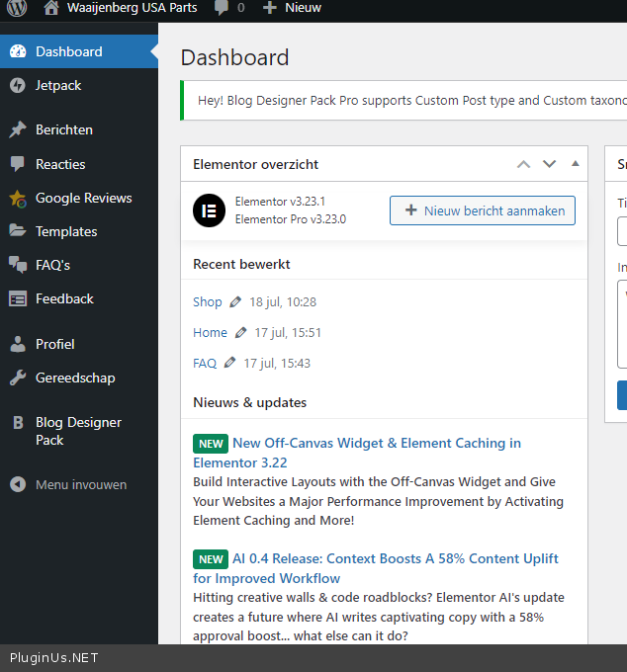Open the Berichten menu

tap(63, 129)
